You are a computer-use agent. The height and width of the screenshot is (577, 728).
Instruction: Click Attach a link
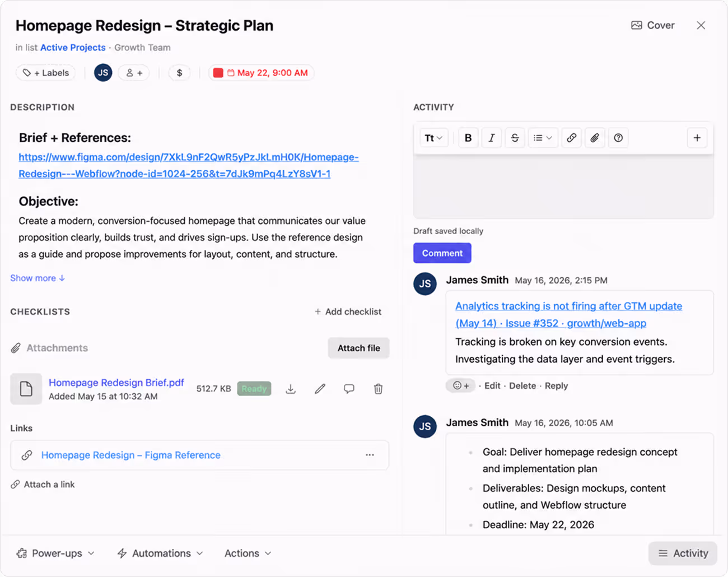pos(43,485)
